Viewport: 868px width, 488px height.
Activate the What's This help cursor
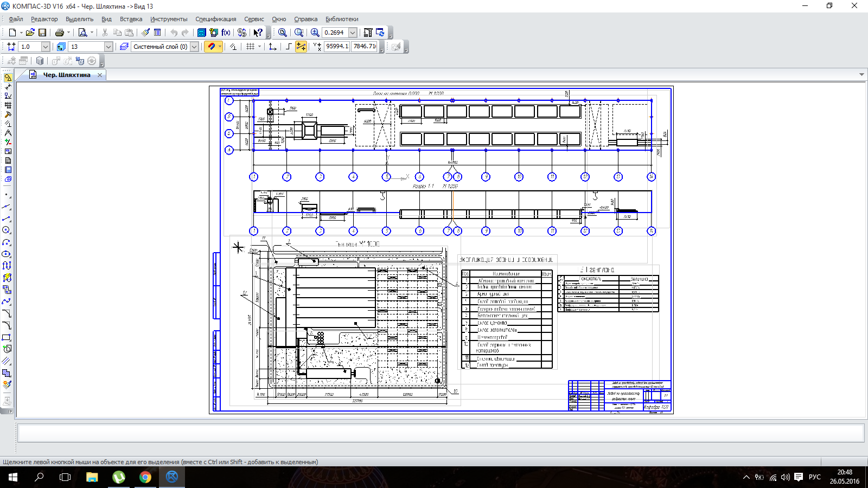258,33
